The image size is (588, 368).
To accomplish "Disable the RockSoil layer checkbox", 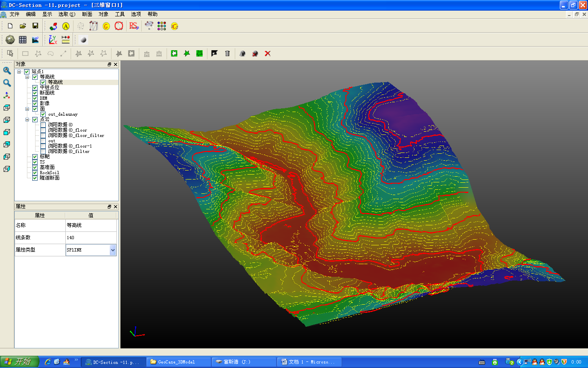I will pyautogui.click(x=35, y=173).
